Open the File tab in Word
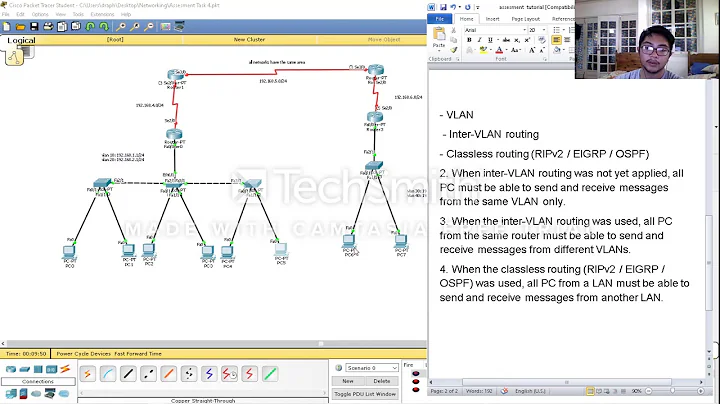Image resolution: width=720 pixels, height=404 pixels. pyautogui.click(x=439, y=19)
